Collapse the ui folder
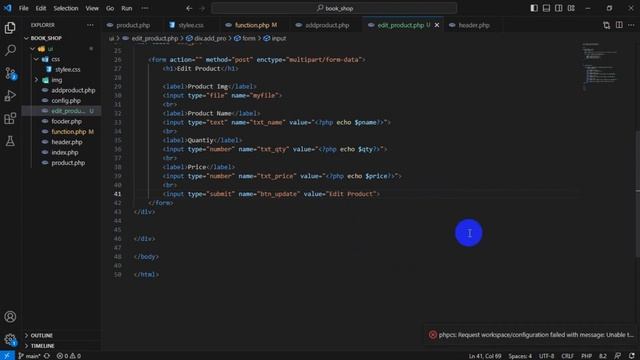This screenshot has height=360, width=640. coord(33,49)
